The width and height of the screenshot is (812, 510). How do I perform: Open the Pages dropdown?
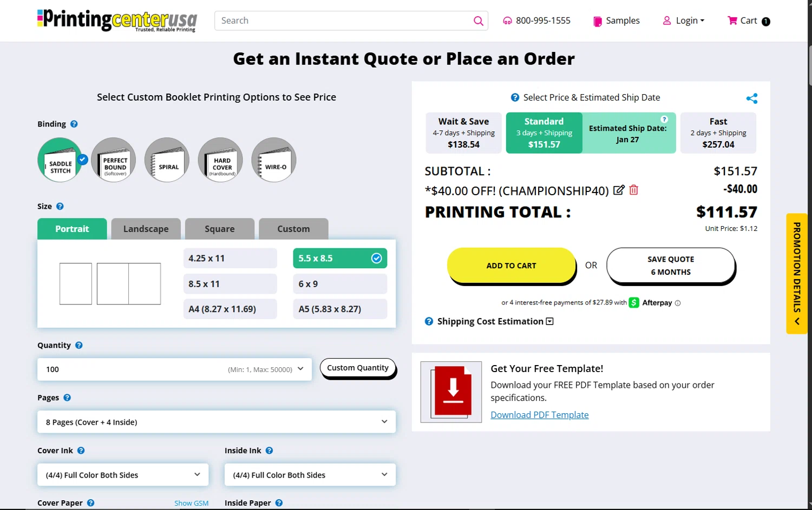[x=217, y=422]
